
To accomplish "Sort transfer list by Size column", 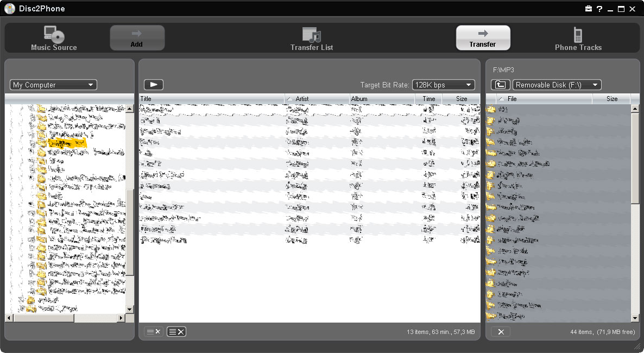I will tap(461, 99).
